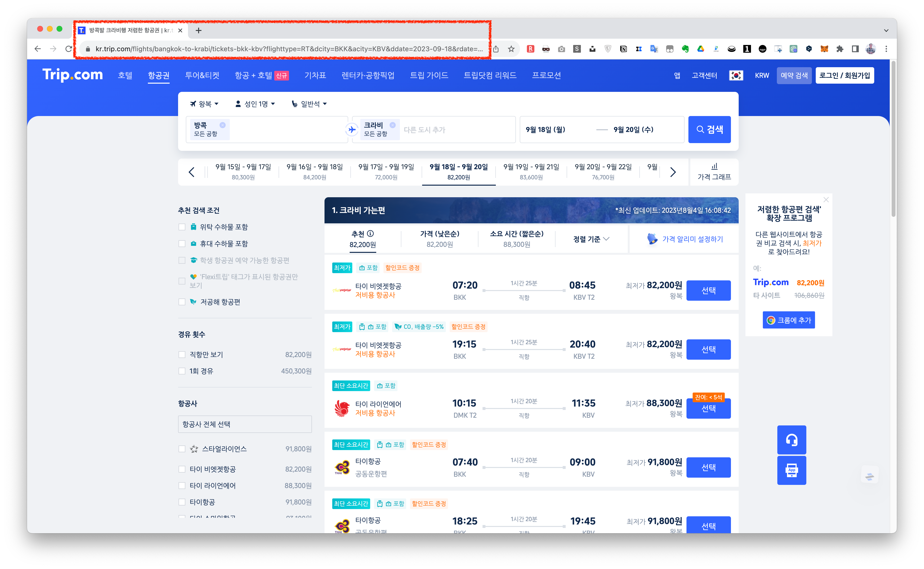Sort by 가격 (낮은순) tab
924x569 pixels.
[x=440, y=239]
